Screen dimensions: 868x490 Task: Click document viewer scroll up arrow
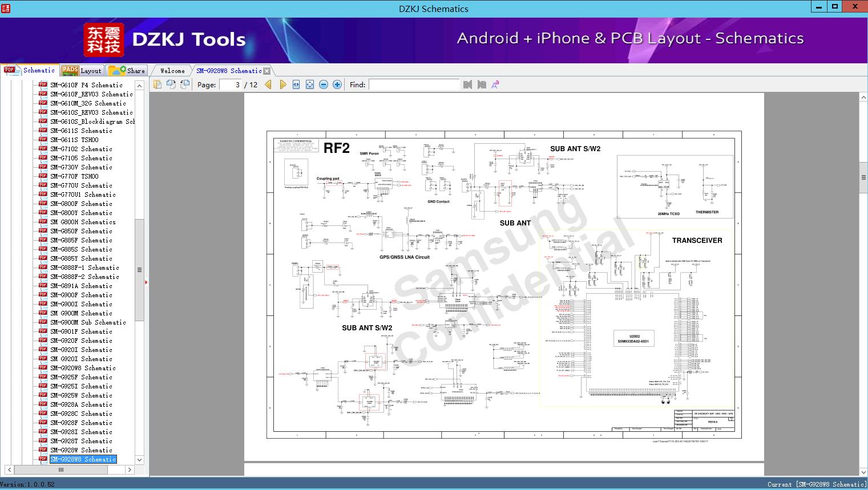point(863,98)
